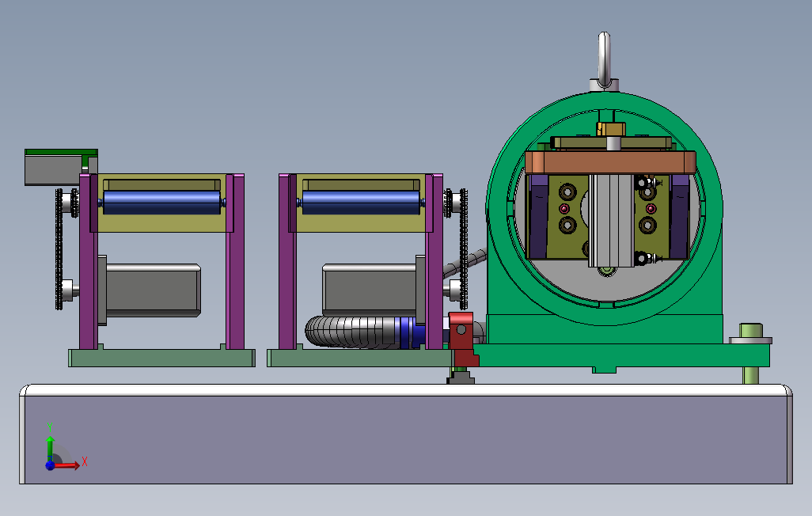This screenshot has height=516, width=812.
Task: Click the lower sprocket of left chain
Action: pos(67,289)
